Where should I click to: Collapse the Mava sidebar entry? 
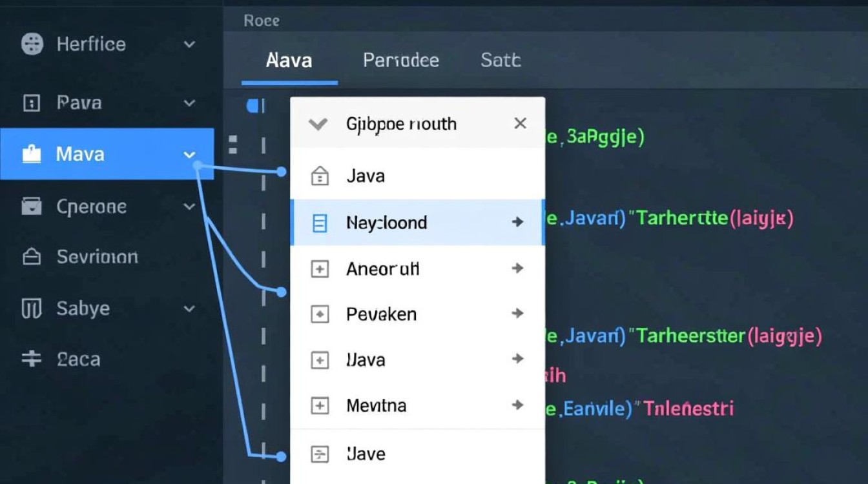189,154
